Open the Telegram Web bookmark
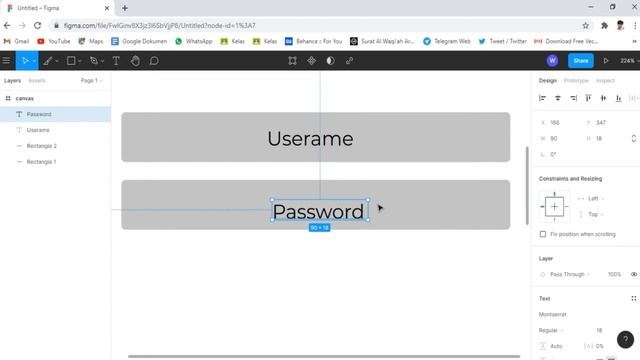 447,41
